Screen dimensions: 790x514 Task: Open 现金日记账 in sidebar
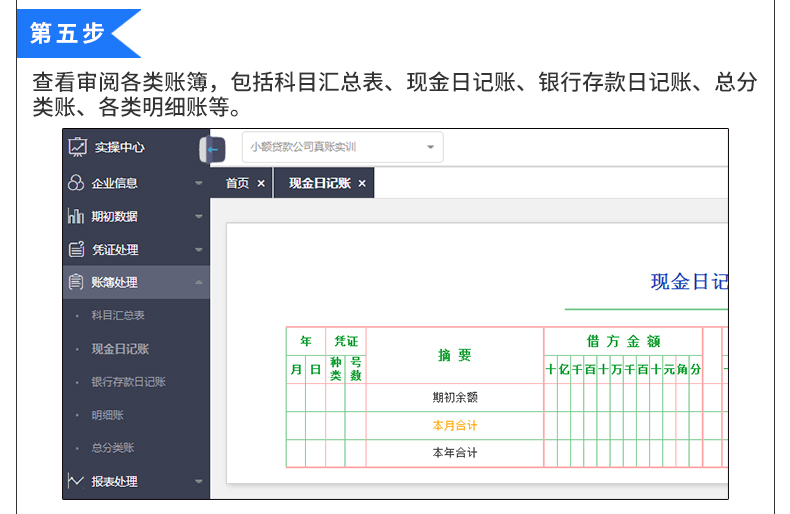120,348
